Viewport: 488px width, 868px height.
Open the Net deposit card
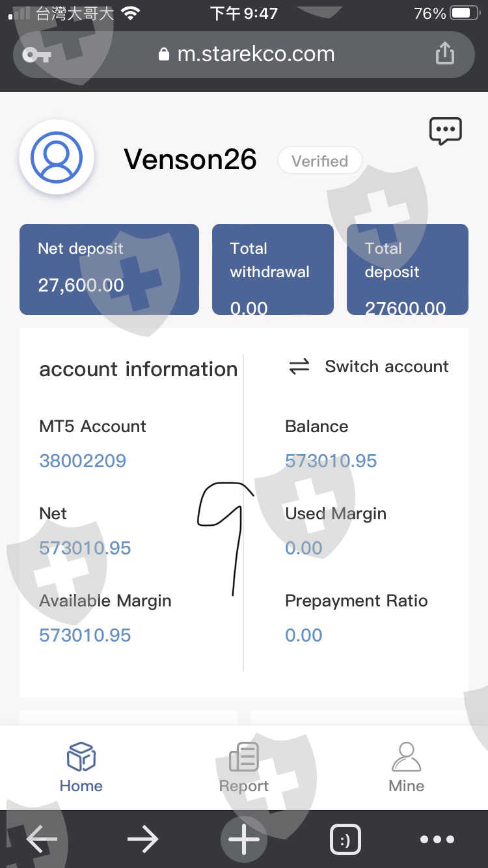pos(109,269)
